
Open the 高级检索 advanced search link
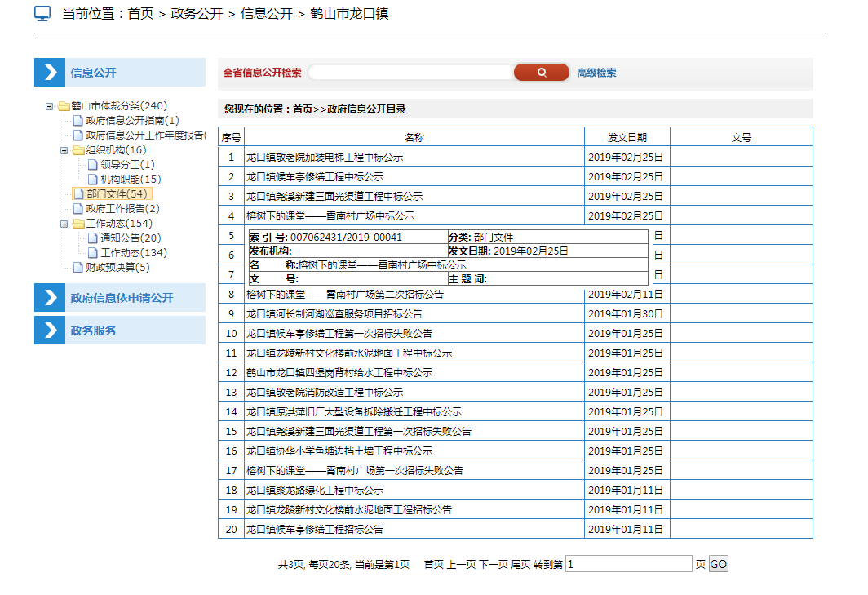[596, 73]
